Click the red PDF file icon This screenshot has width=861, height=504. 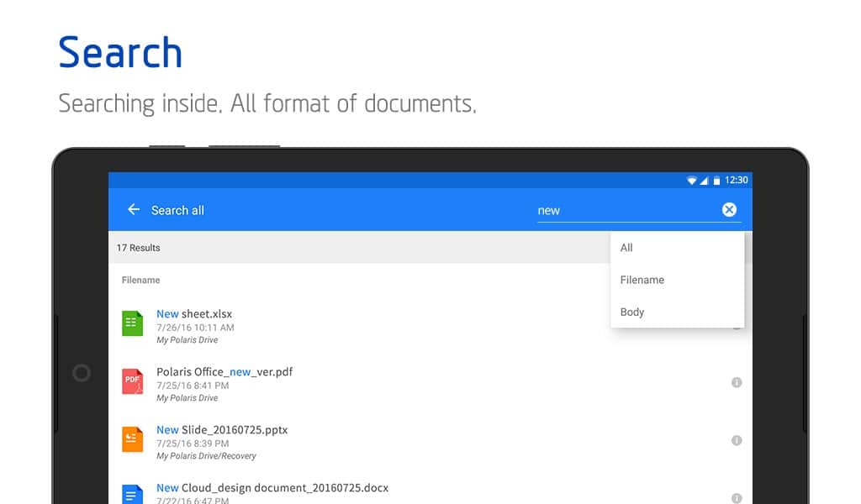(132, 381)
